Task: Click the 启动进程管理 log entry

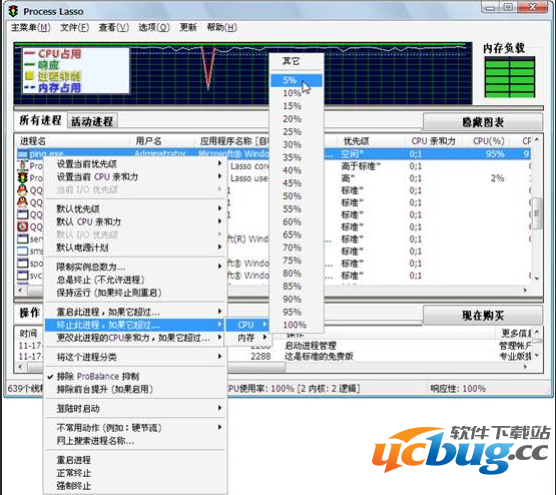Action: [311, 345]
